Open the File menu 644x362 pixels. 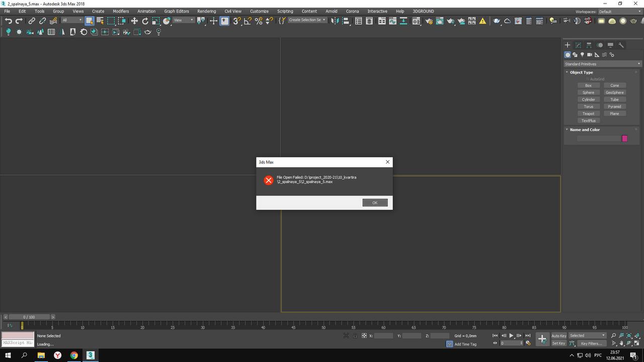(7, 11)
